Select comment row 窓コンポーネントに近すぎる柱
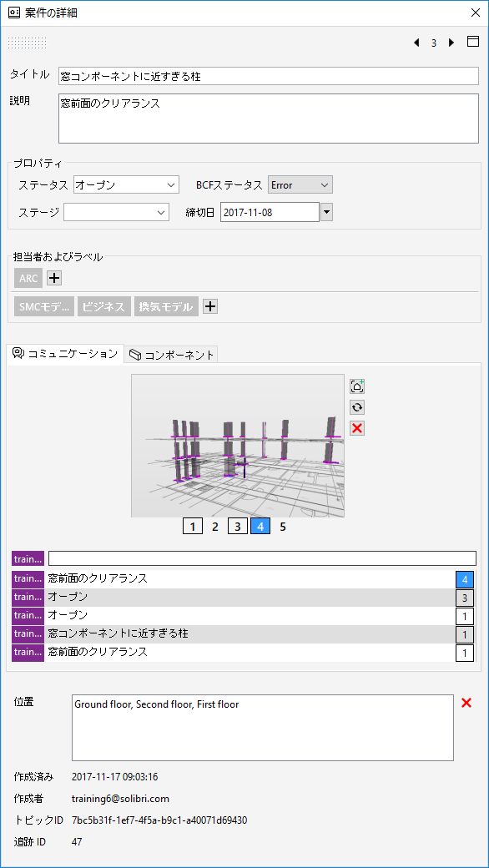This screenshot has height=868, width=489. click(244, 633)
